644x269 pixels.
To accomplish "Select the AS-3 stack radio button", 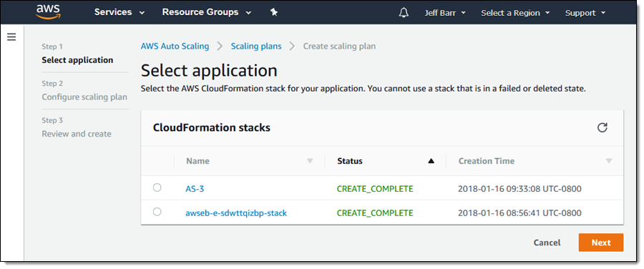I will click(x=157, y=187).
